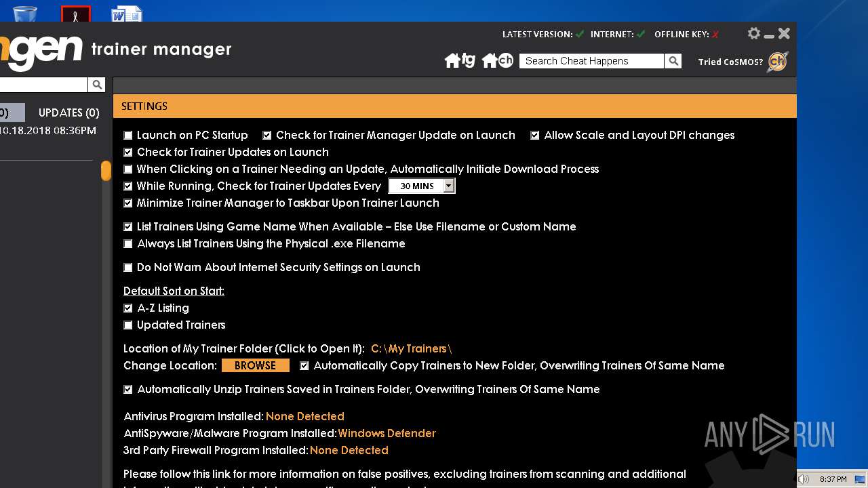Click the trainer list search input field

coord(43,85)
